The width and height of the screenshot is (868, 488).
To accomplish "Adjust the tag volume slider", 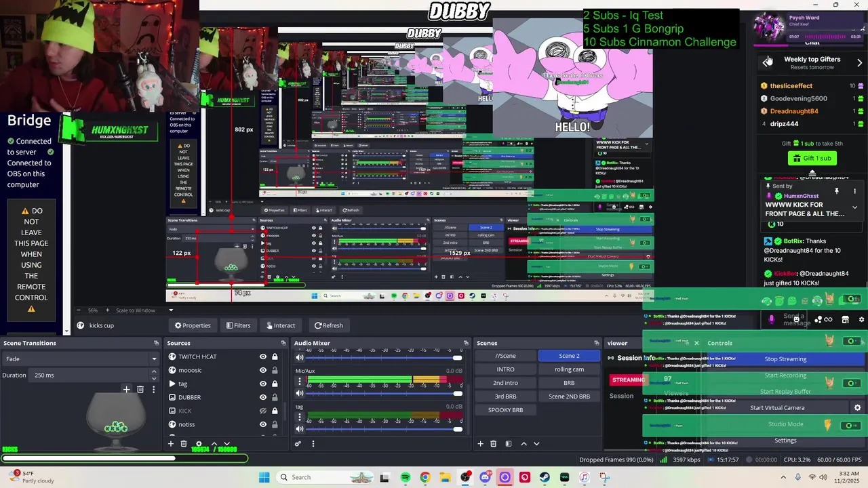I will (x=385, y=429).
